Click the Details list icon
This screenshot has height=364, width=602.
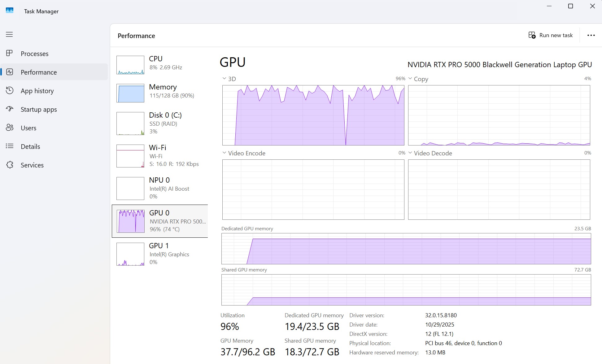point(10,146)
